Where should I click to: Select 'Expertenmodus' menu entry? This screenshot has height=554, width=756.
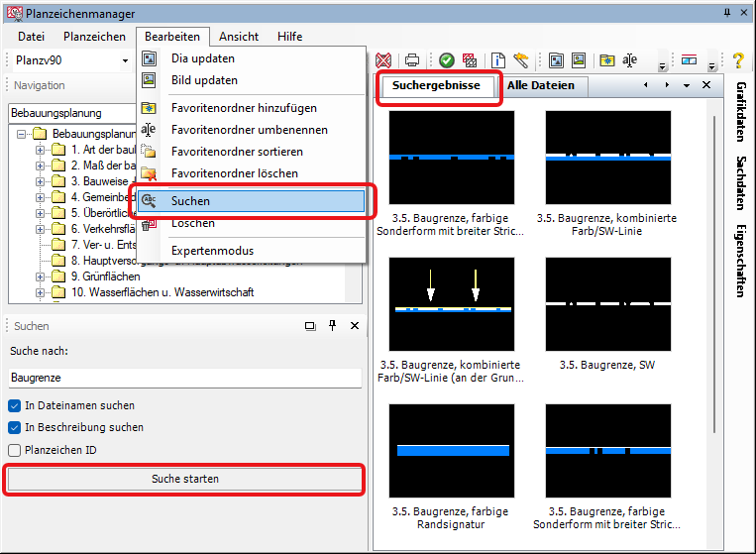click(x=212, y=251)
